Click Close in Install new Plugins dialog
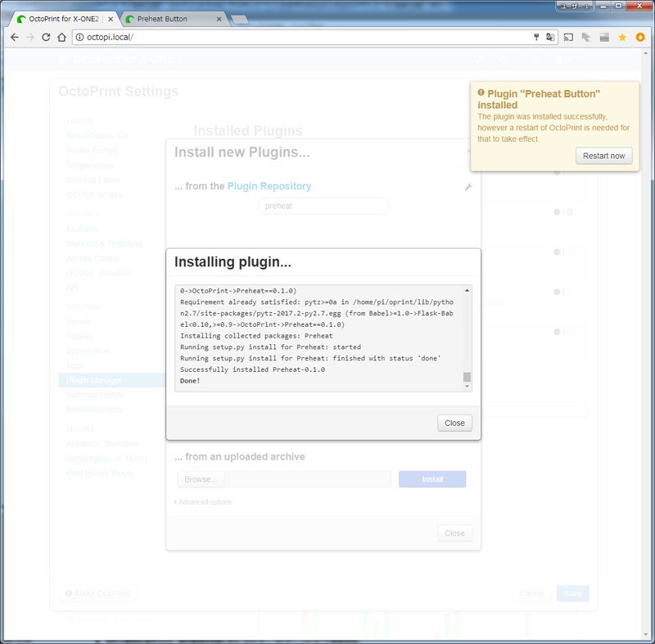Image resolution: width=655 pixels, height=644 pixels. coord(454,533)
